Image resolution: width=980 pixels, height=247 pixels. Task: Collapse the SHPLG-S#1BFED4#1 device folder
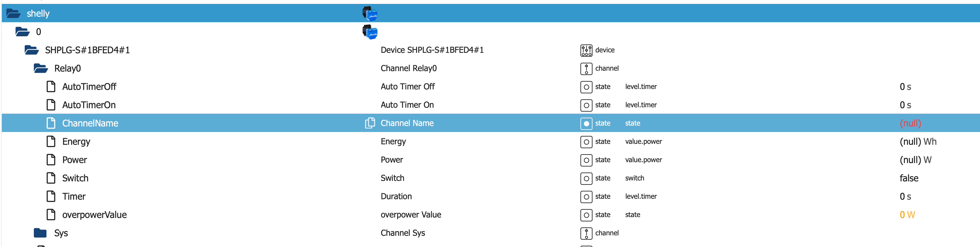point(32,50)
